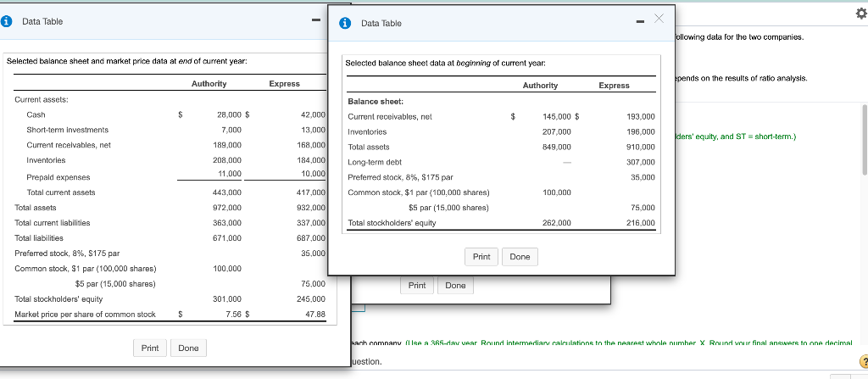Screen dimensions: 868x379
Task: Click Express column header in front table
Action: [x=614, y=86]
